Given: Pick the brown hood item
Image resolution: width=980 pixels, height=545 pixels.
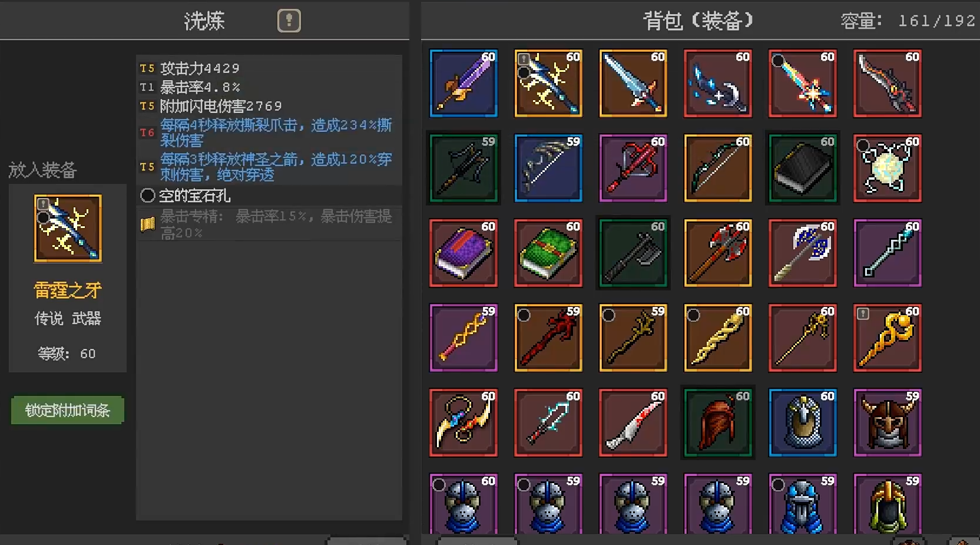Looking at the screenshot, I should coord(718,422).
